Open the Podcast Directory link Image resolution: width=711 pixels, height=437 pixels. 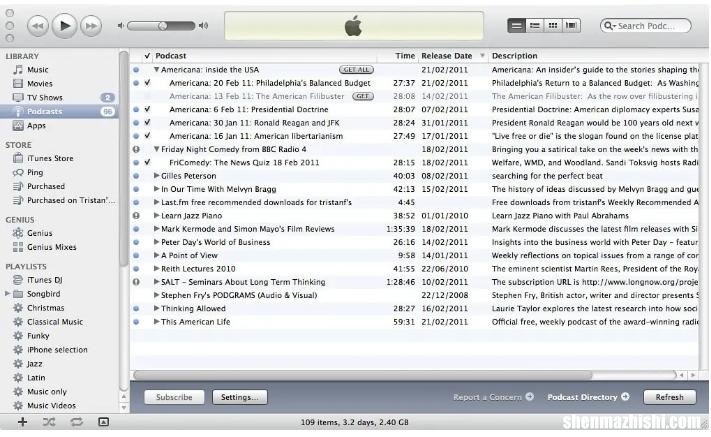coord(588,397)
